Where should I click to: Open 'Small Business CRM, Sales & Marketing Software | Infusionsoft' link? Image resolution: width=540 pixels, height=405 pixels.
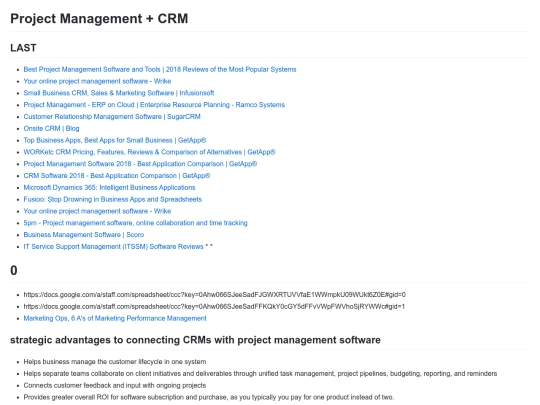[119, 93]
